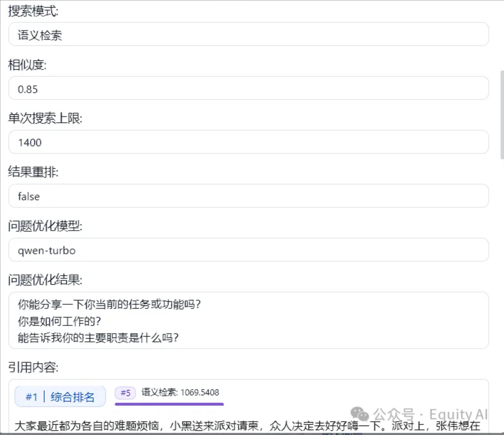Viewport: 504px width, 435px height.
Task: Click the purple score progress bar
Action: click(x=169, y=404)
